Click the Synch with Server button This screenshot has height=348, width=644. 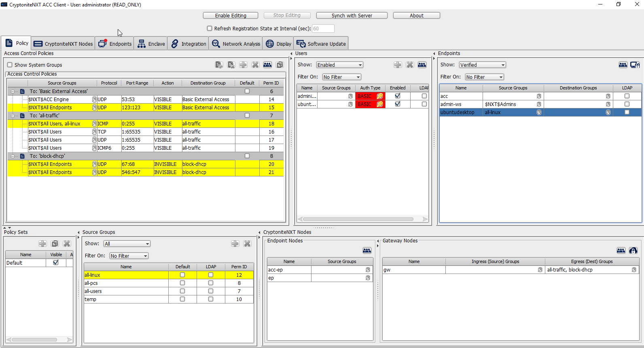point(352,15)
